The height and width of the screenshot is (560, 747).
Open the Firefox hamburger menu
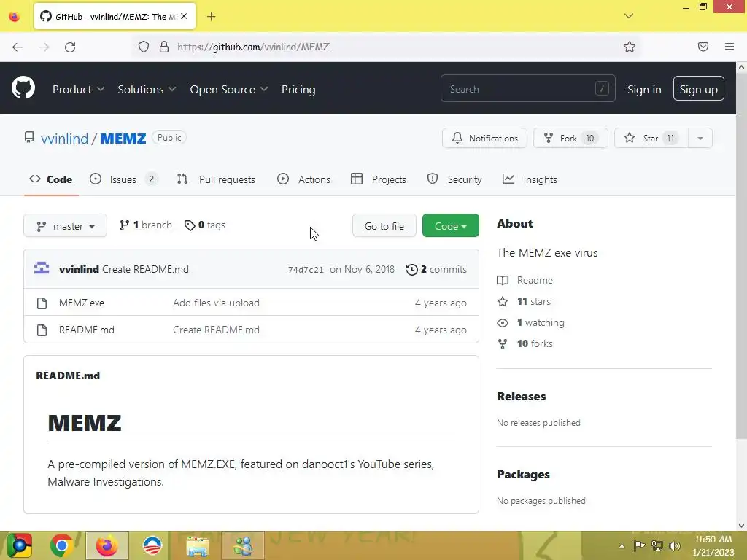pyautogui.click(x=729, y=47)
